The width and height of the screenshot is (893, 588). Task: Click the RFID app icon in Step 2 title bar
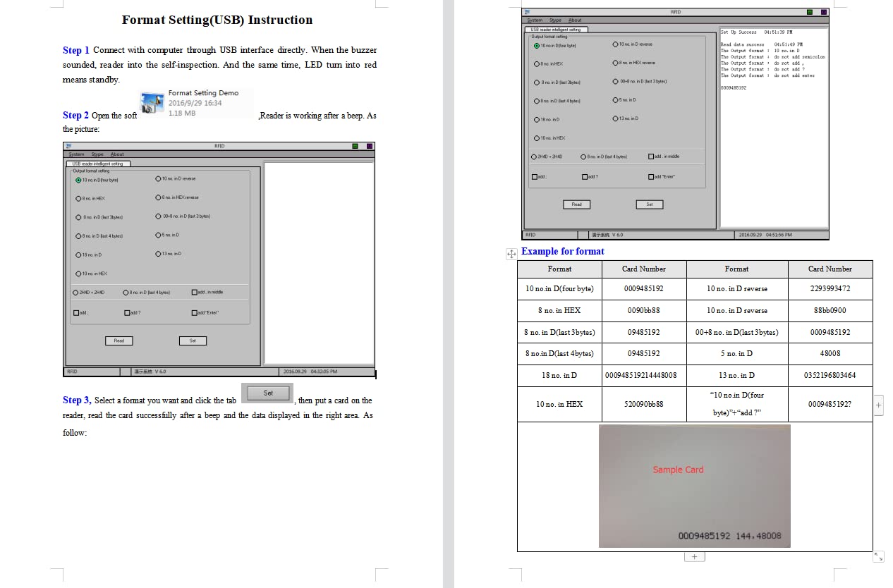(x=68, y=146)
